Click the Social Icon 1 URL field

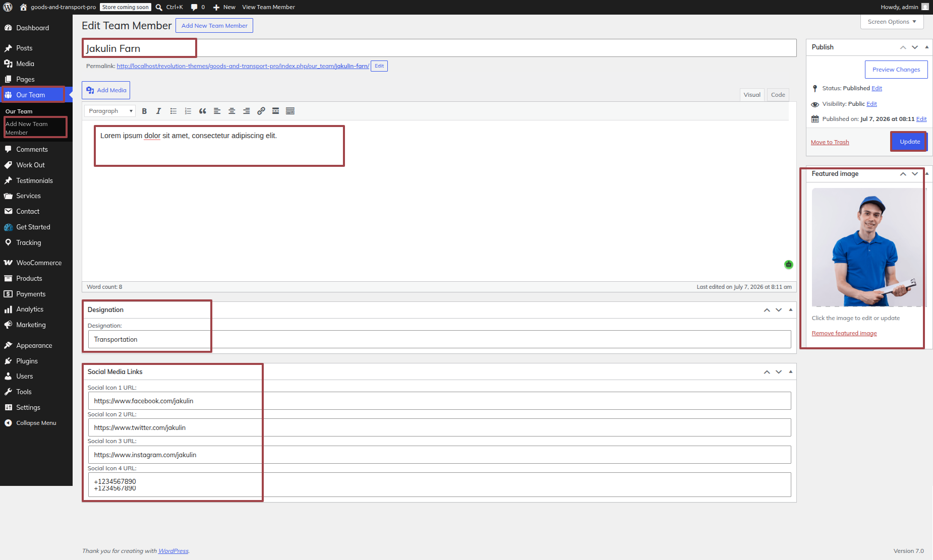pos(439,401)
